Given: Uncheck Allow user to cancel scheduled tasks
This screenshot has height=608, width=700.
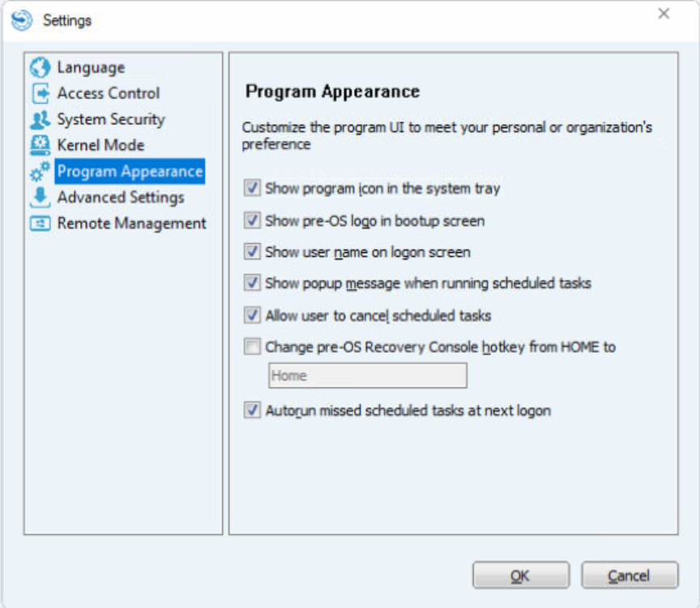Looking at the screenshot, I should pos(252,315).
